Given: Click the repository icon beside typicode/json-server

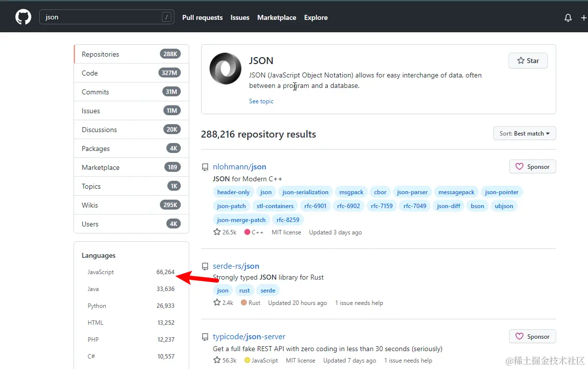Looking at the screenshot, I should point(205,337).
